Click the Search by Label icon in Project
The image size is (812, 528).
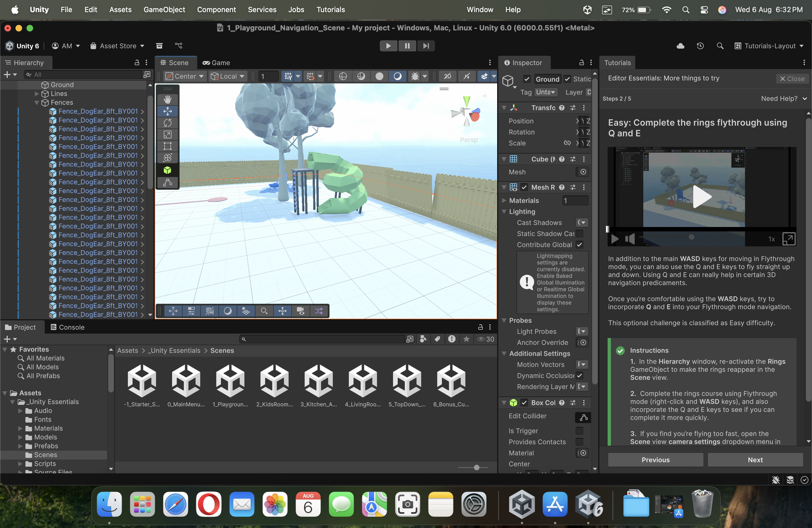[437, 339]
